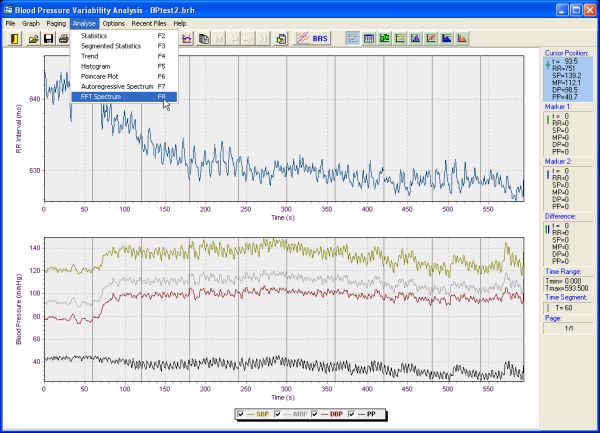This screenshot has width=600, height=433.
Task: Click the print icon in toolbar
Action: tap(63, 39)
